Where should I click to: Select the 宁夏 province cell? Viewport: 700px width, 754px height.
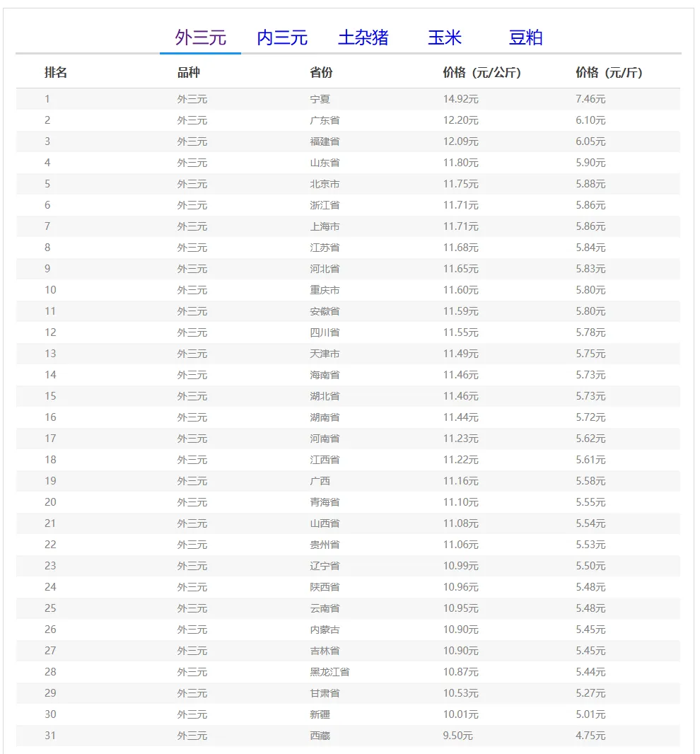pyautogui.click(x=320, y=99)
